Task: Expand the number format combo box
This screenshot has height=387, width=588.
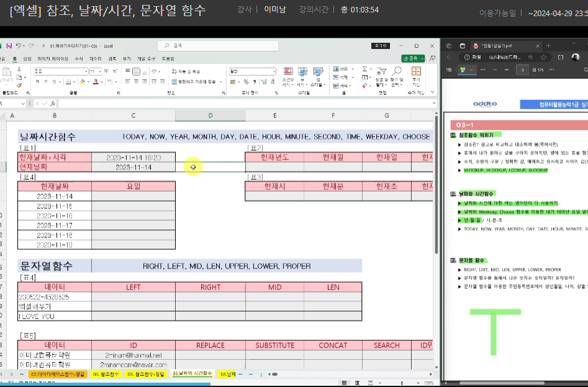Action: [x=273, y=71]
